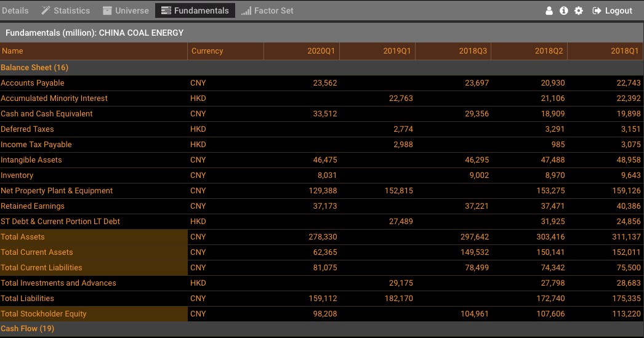644x338 pixels.
Task: Select the Accumulated Minority Interest row
Action: tap(322, 98)
